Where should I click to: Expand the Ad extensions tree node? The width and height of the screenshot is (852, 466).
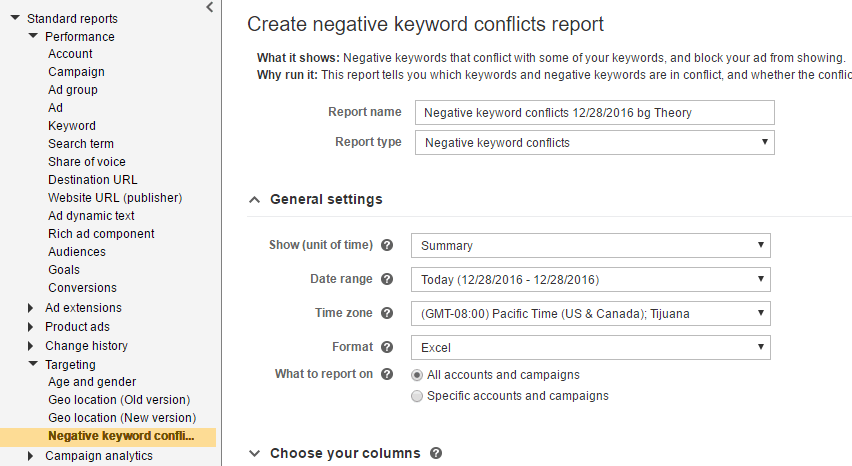point(31,308)
